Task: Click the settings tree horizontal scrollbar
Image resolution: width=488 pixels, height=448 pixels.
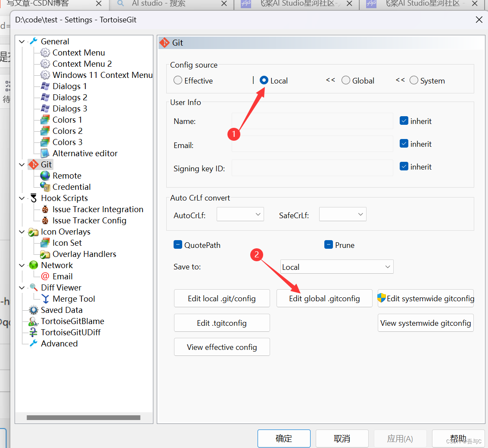Action: coord(84,417)
